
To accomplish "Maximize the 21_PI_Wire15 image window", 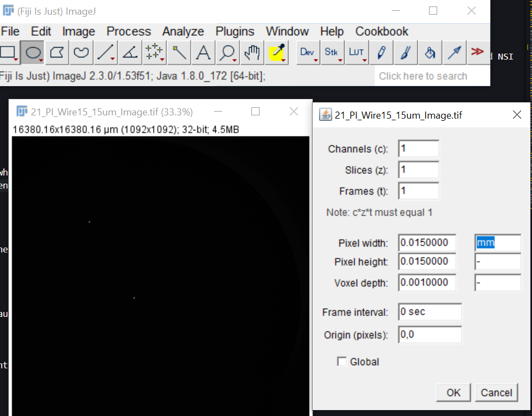I will click(256, 111).
